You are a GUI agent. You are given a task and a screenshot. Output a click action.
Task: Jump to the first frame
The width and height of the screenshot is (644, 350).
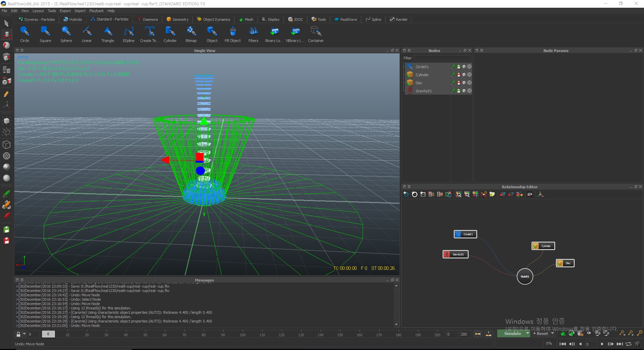click(563, 344)
